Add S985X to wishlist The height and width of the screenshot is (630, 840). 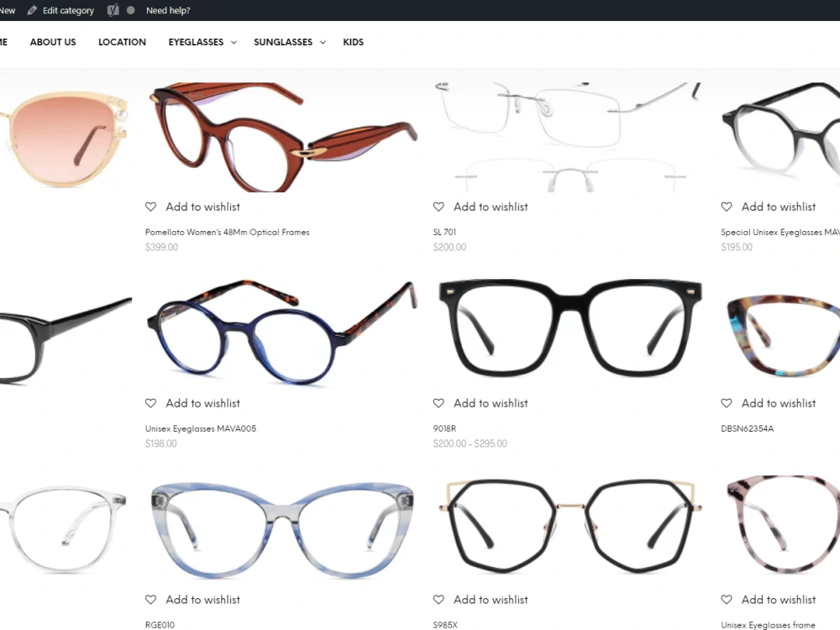[491, 600]
